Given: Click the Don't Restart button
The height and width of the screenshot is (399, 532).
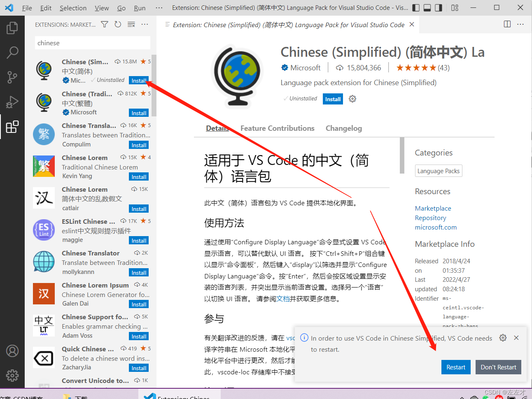Looking at the screenshot, I should coord(498,367).
